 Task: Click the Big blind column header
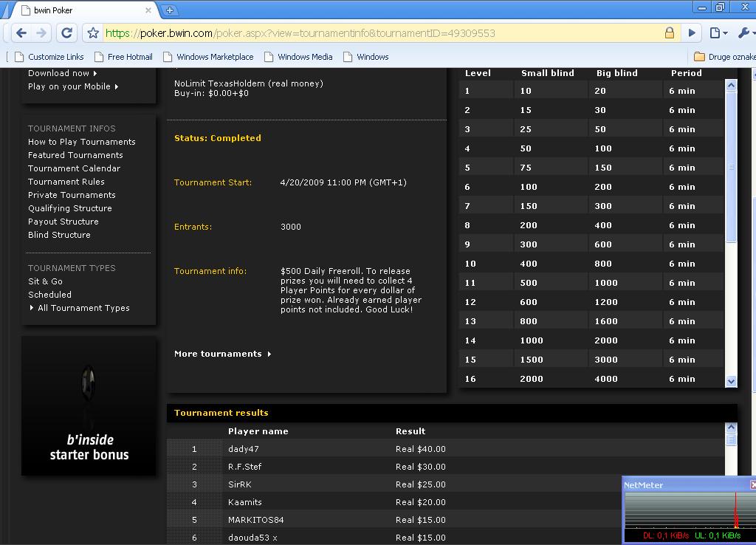[x=617, y=73]
